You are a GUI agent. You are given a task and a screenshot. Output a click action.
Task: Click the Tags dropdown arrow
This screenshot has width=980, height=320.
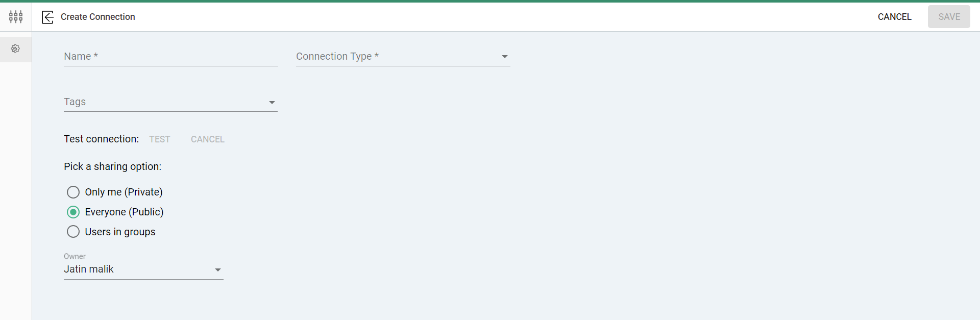click(272, 103)
